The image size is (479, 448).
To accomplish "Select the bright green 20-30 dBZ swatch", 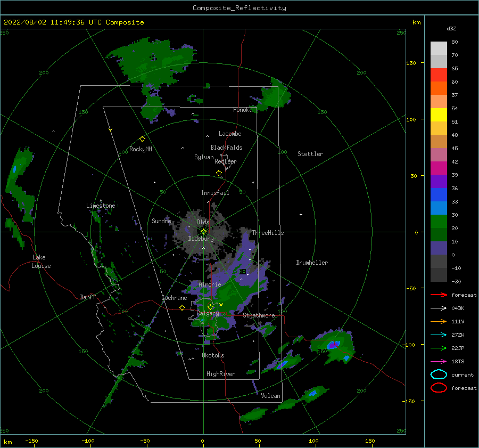I will [x=439, y=222].
